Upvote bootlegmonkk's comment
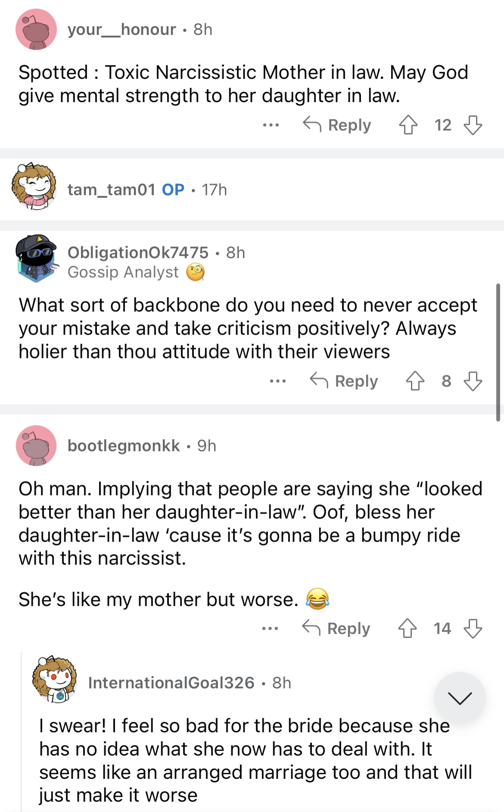504x812 pixels. coord(407,628)
